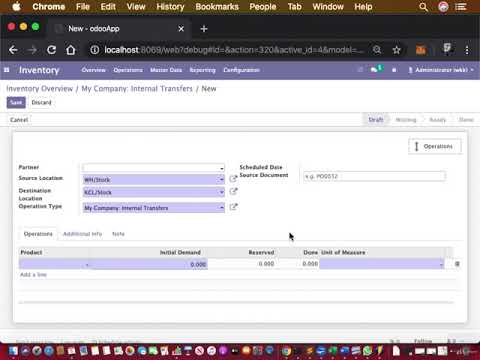The image size is (480, 360).
Task: Go to Inventory Overview breadcrumb
Action: pos(39,89)
